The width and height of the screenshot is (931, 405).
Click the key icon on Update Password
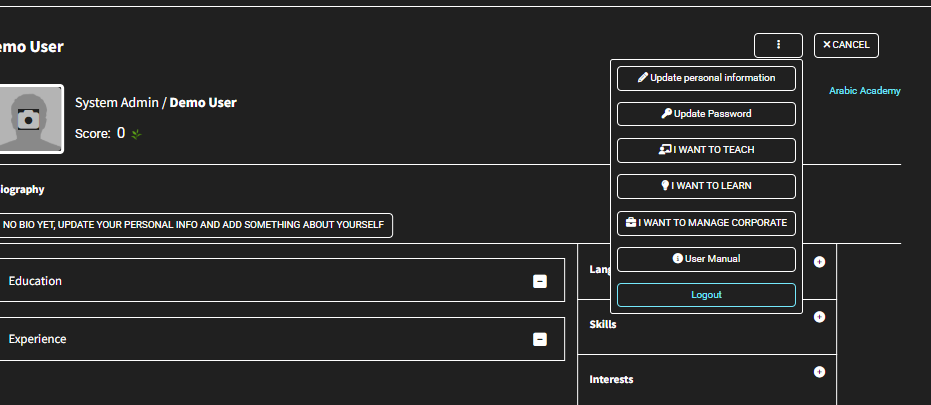pyautogui.click(x=667, y=114)
